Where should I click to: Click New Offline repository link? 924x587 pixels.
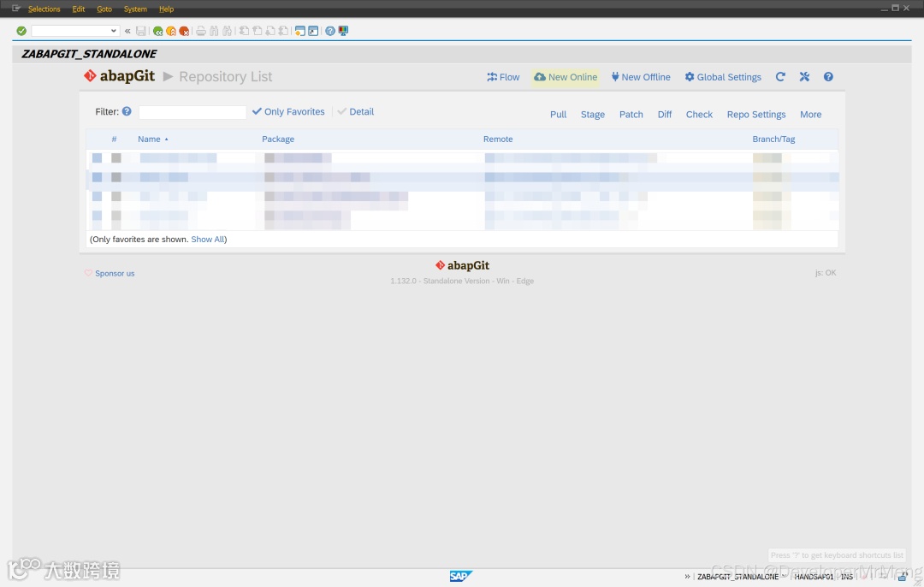(x=641, y=77)
